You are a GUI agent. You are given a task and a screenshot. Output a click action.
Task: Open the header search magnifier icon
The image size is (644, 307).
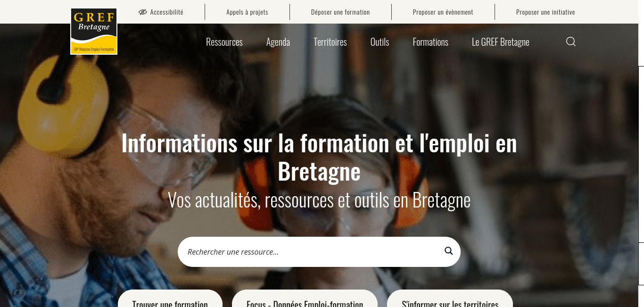pyautogui.click(x=571, y=41)
